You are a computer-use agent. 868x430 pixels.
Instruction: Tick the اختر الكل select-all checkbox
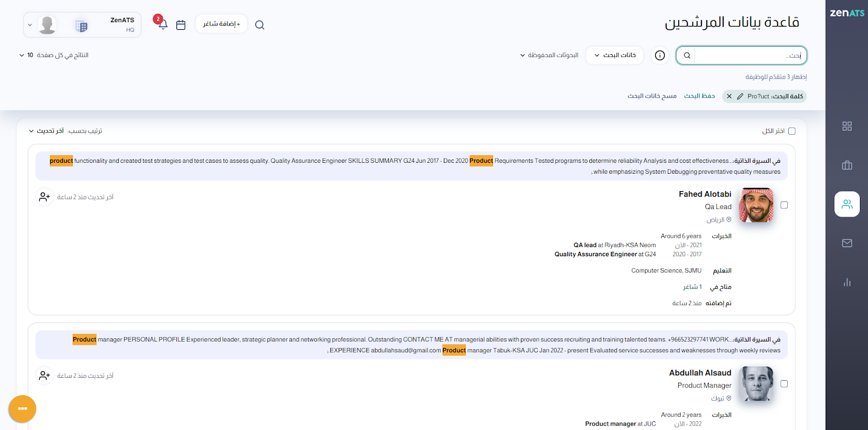click(792, 131)
